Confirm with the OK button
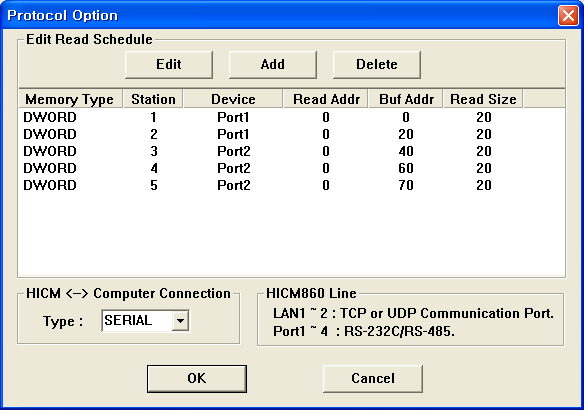584x410 pixels. click(x=197, y=379)
